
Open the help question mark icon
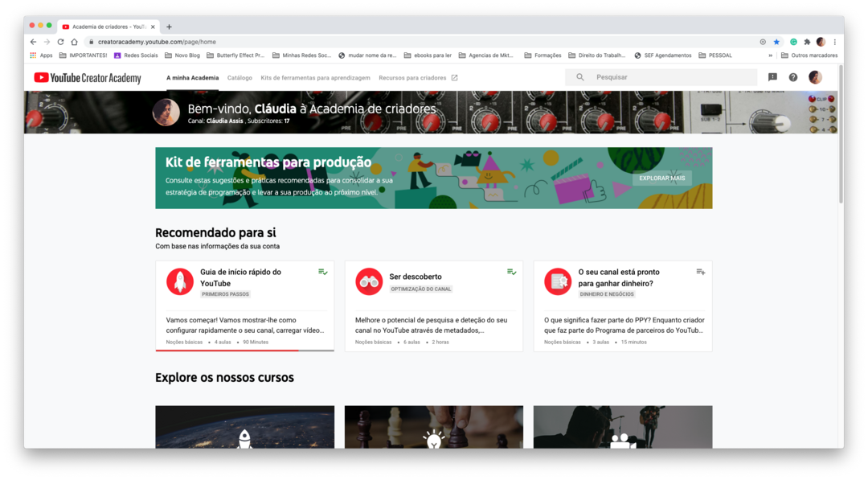pos(793,77)
